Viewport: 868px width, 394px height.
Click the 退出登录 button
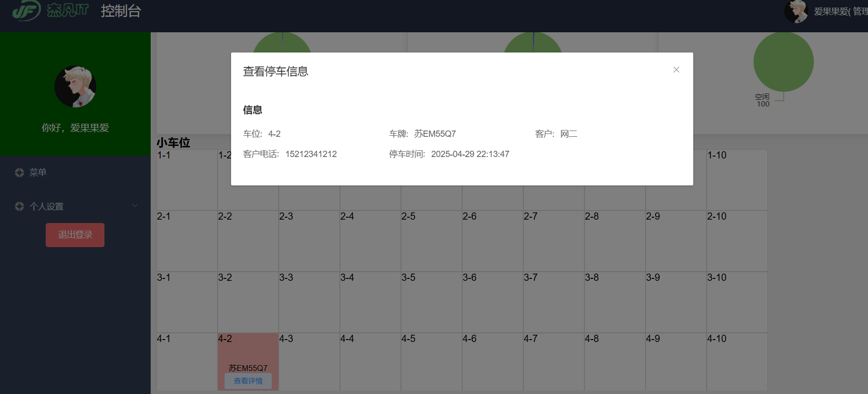[x=75, y=235]
